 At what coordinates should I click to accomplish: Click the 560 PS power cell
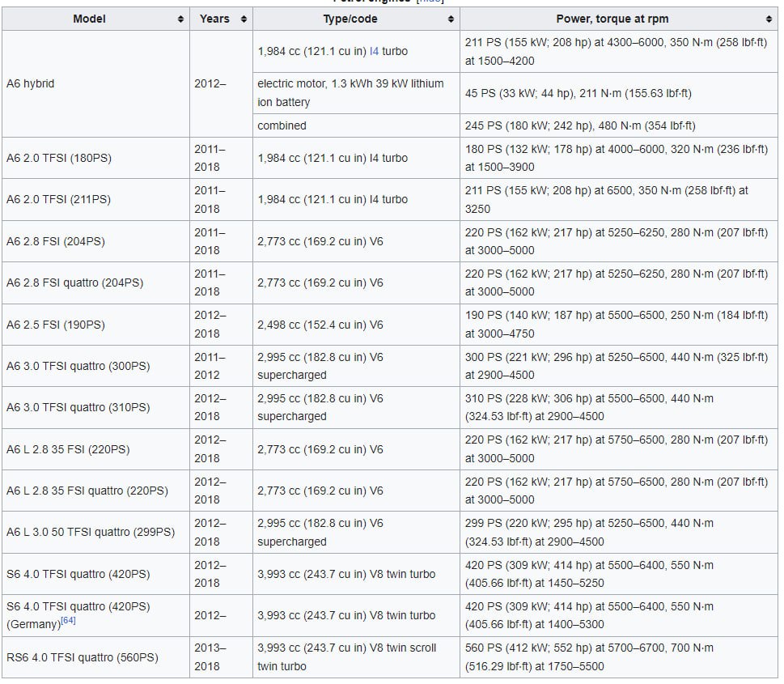[x=619, y=657]
